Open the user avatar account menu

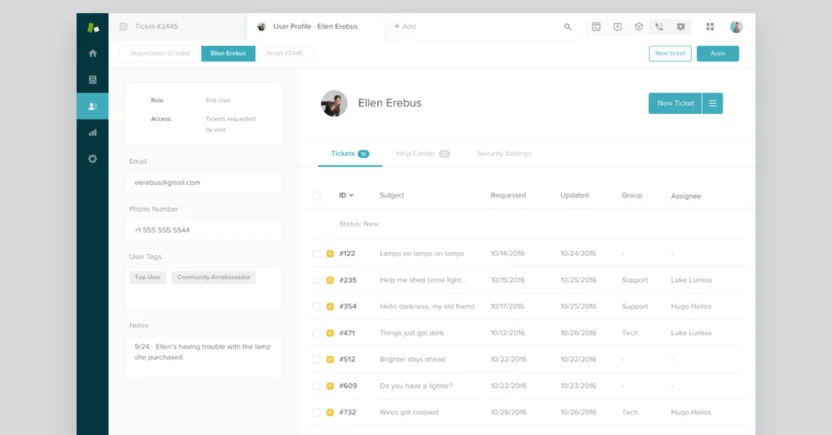[737, 27]
